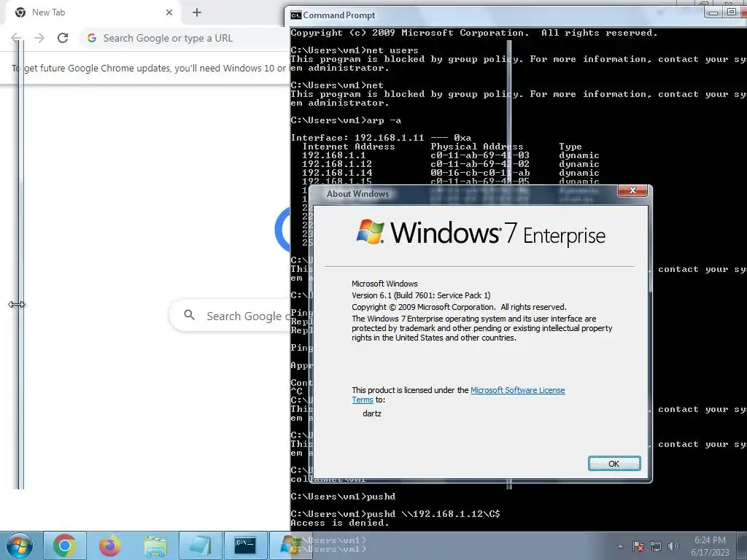
Task: Show hidden tray icons arrow
Action: point(620,546)
